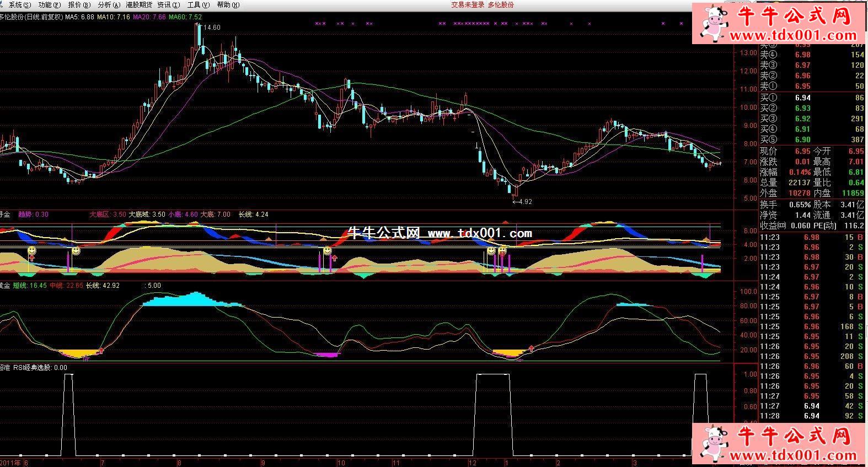Click the 2011年 label on the time axis

pos(10,463)
